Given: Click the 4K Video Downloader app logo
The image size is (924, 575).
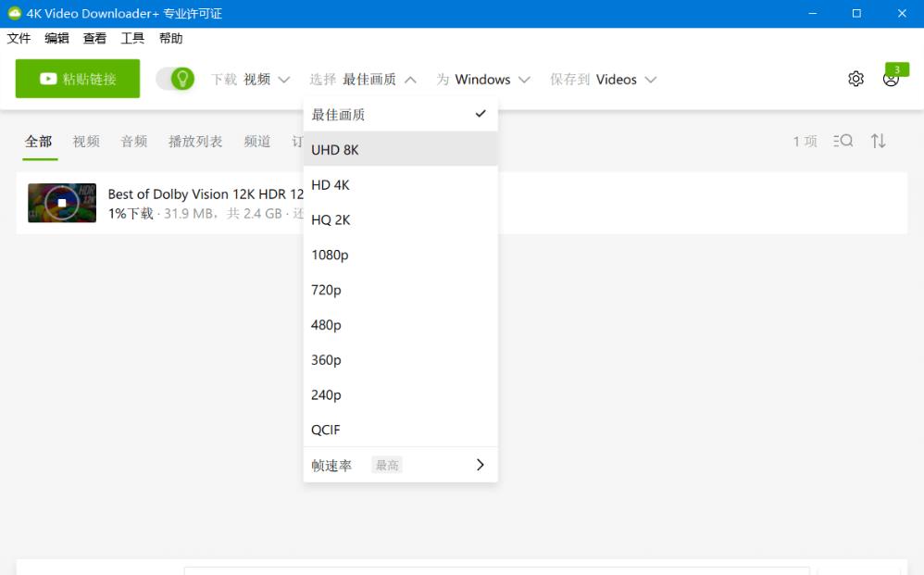Looking at the screenshot, I should (14, 14).
